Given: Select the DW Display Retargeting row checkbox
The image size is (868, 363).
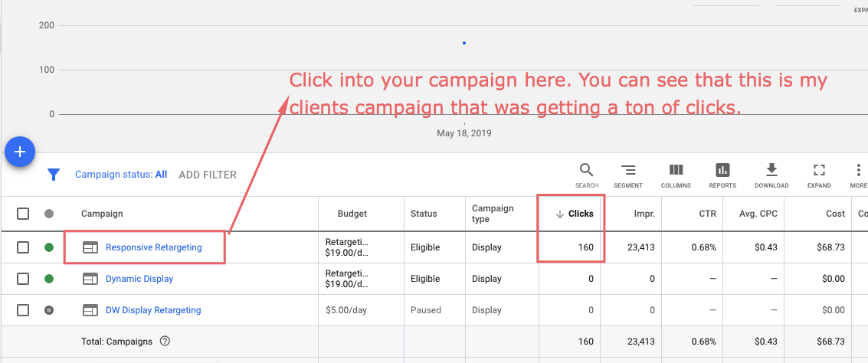Looking at the screenshot, I should [23, 310].
